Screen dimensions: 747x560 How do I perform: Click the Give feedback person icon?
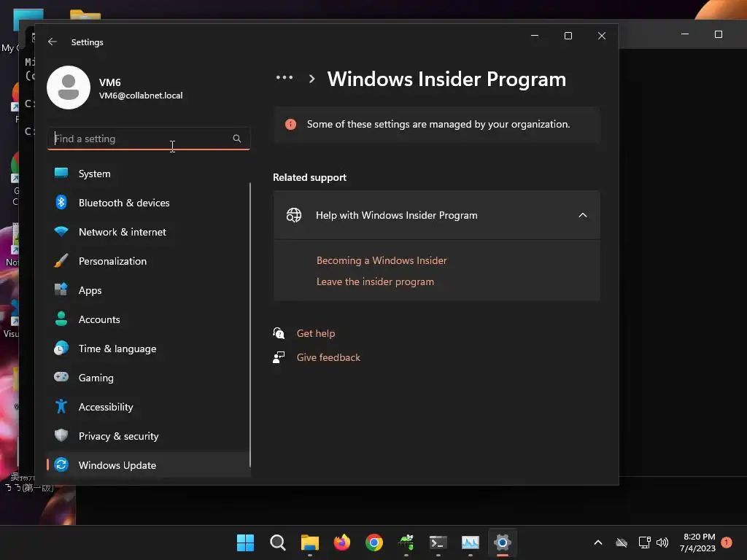point(279,357)
